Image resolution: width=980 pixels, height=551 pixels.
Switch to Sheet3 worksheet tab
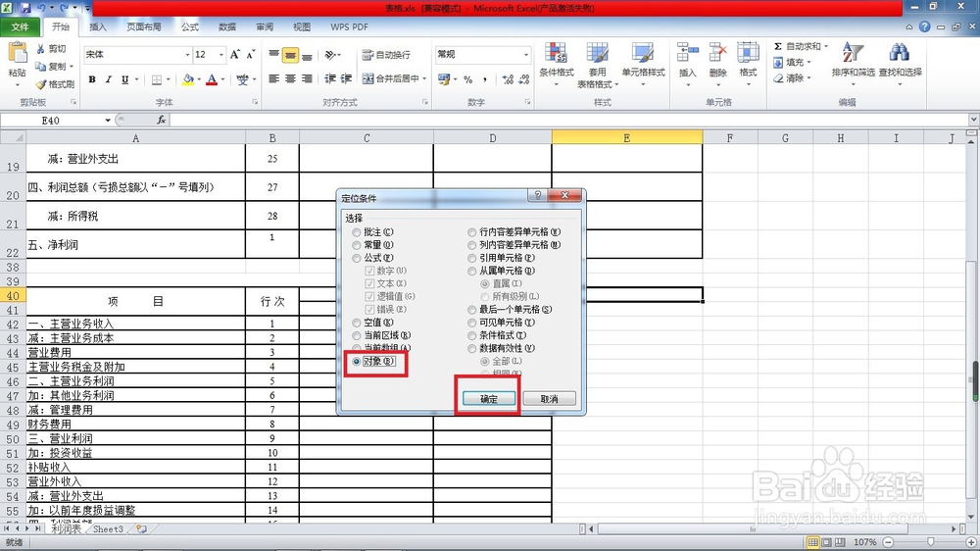tap(108, 529)
